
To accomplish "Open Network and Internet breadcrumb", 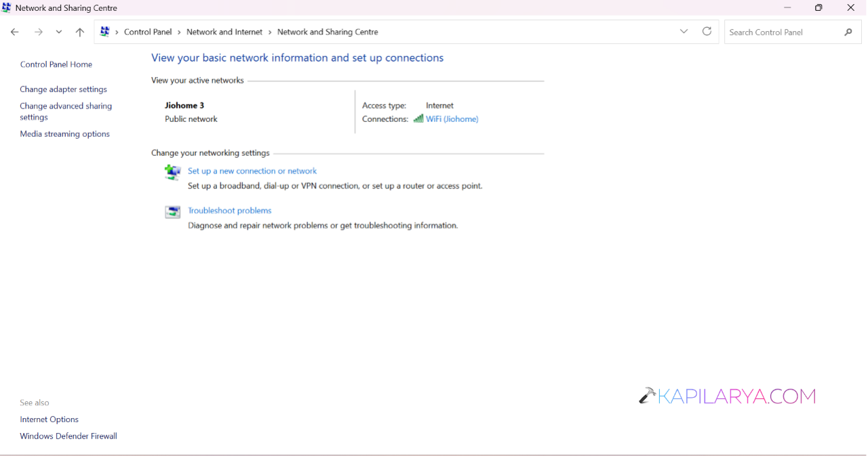I will click(224, 32).
